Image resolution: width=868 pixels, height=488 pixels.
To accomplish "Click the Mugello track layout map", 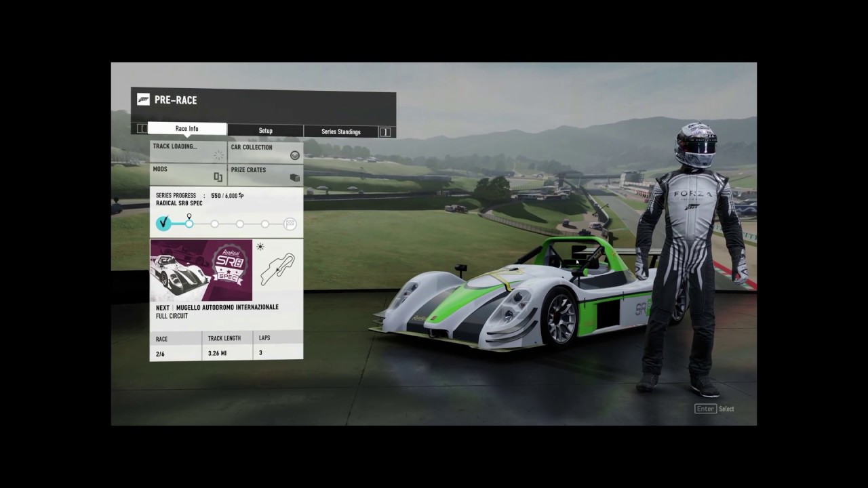I will pyautogui.click(x=278, y=270).
